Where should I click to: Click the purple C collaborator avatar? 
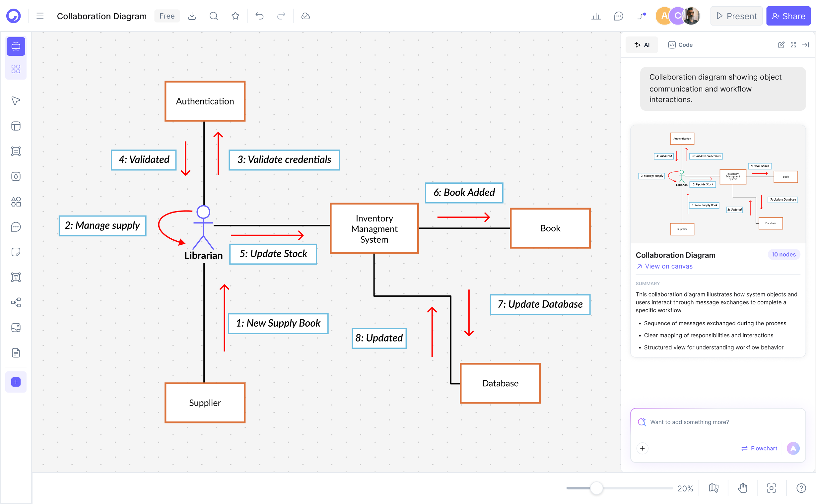677,16
